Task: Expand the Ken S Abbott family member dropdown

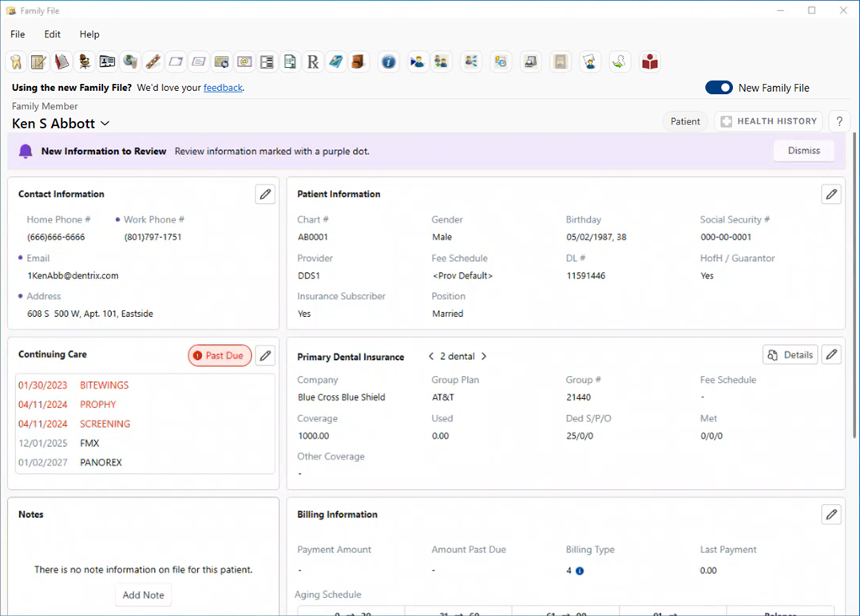Action: coord(105,124)
